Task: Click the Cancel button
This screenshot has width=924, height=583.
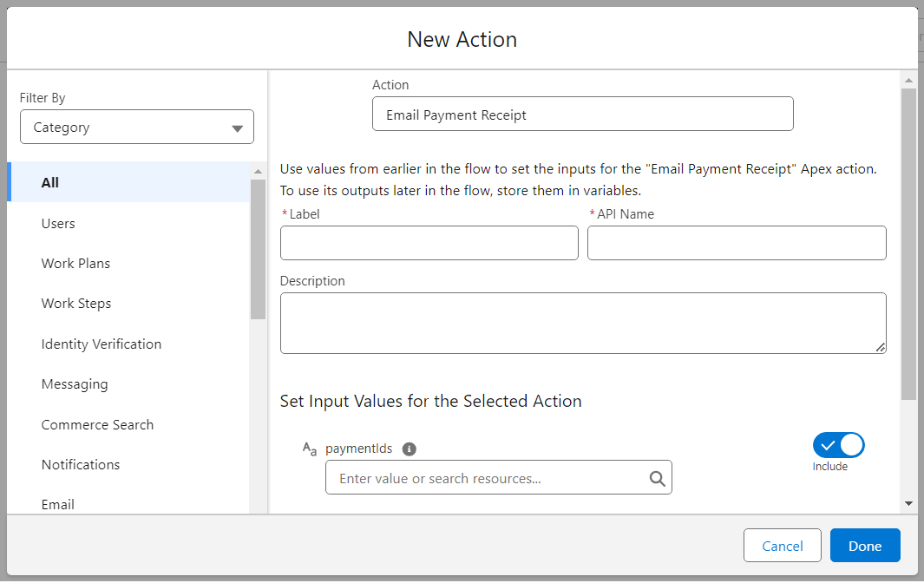Action: (x=782, y=546)
